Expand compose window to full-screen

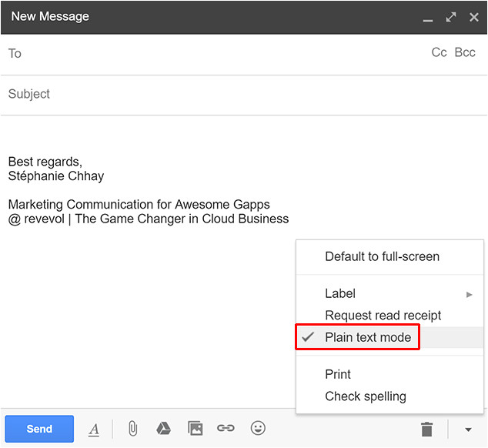click(x=451, y=17)
